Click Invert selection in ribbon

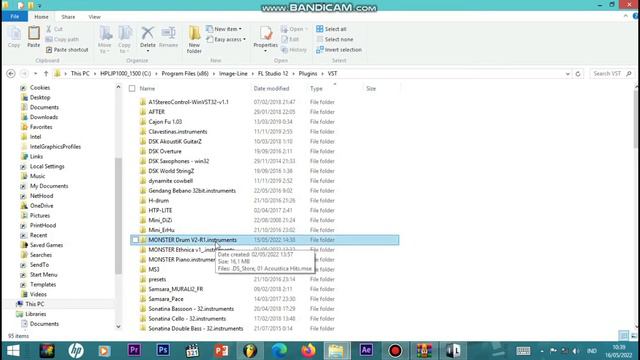[339, 49]
